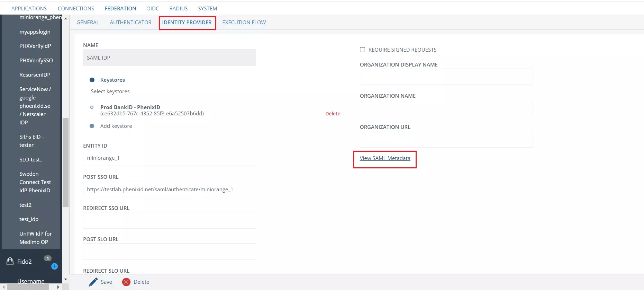Click the POST SSO URL field

click(170, 189)
